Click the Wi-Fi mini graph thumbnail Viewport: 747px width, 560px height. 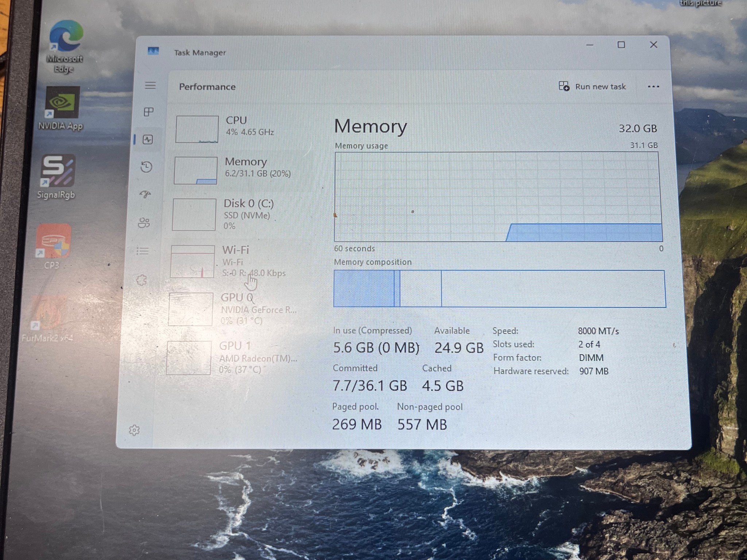click(x=193, y=261)
